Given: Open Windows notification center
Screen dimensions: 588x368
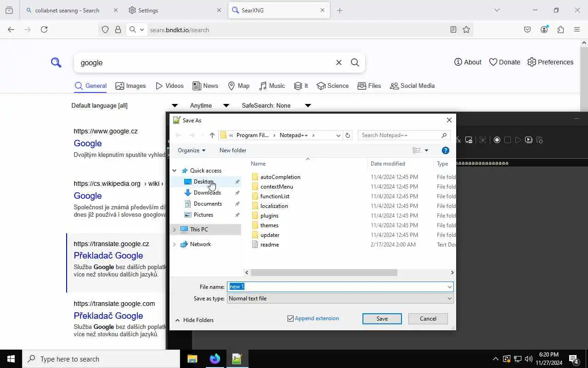Looking at the screenshot, I should point(573,359).
